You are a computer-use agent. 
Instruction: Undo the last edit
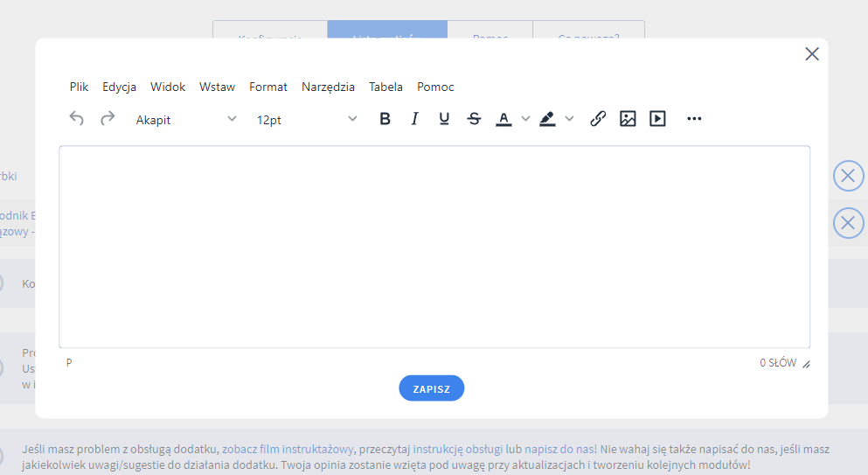(x=76, y=119)
